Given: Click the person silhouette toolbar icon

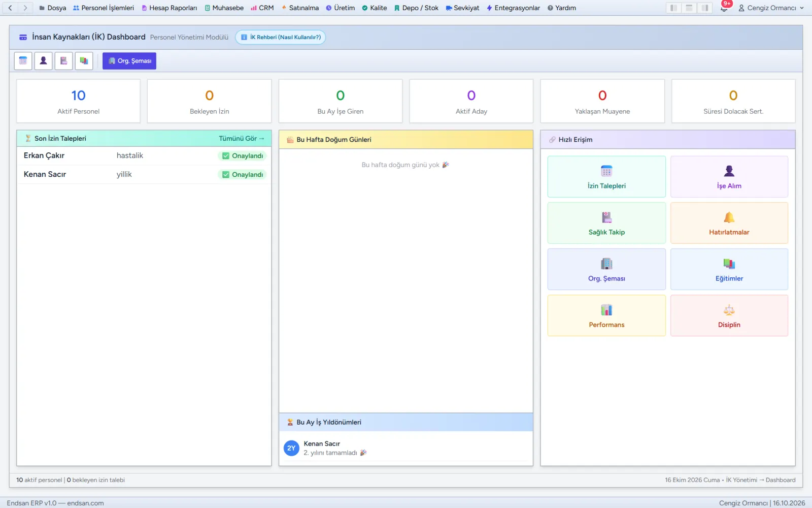Looking at the screenshot, I should [43, 61].
